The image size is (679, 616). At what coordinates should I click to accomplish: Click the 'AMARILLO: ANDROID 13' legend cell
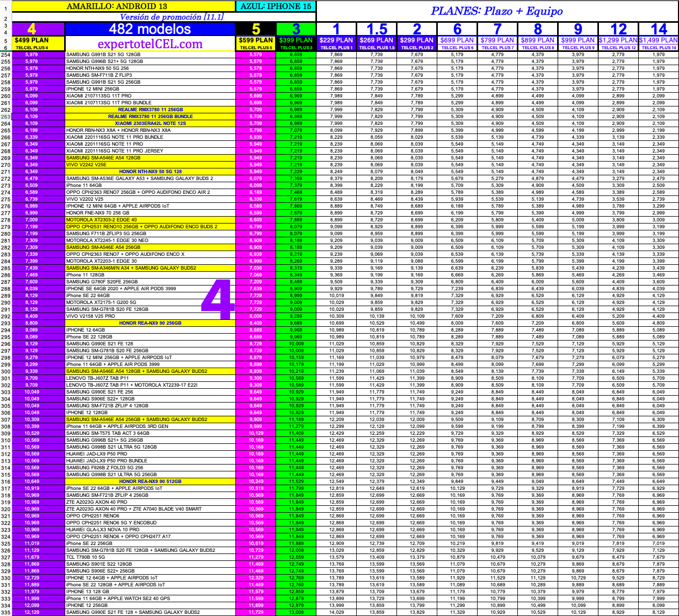[x=117, y=6]
